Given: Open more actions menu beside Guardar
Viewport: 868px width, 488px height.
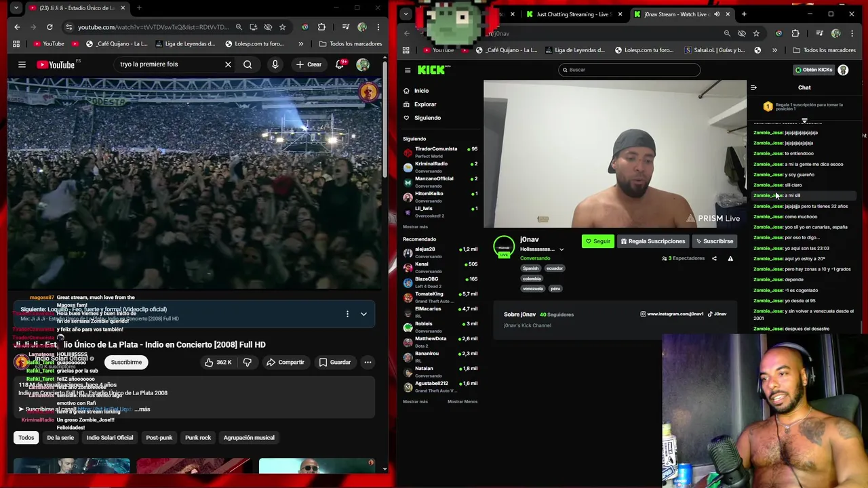Looking at the screenshot, I should pyautogui.click(x=368, y=362).
